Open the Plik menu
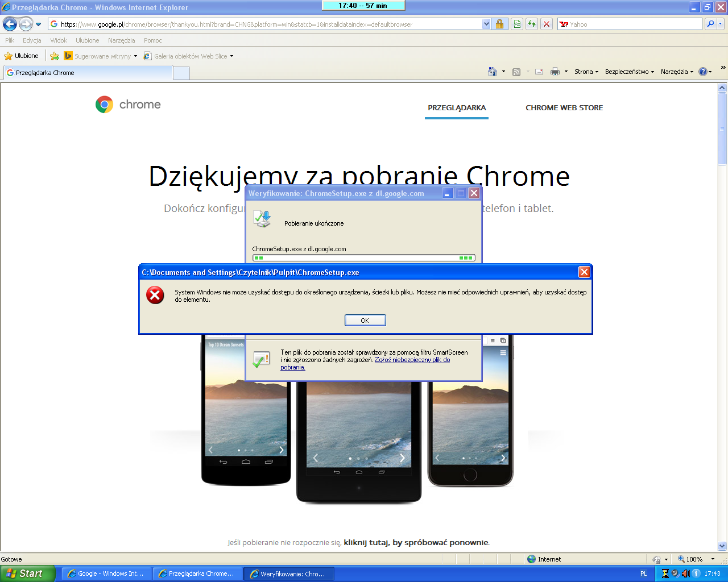Screen dimensions: 728x582 [10, 40]
